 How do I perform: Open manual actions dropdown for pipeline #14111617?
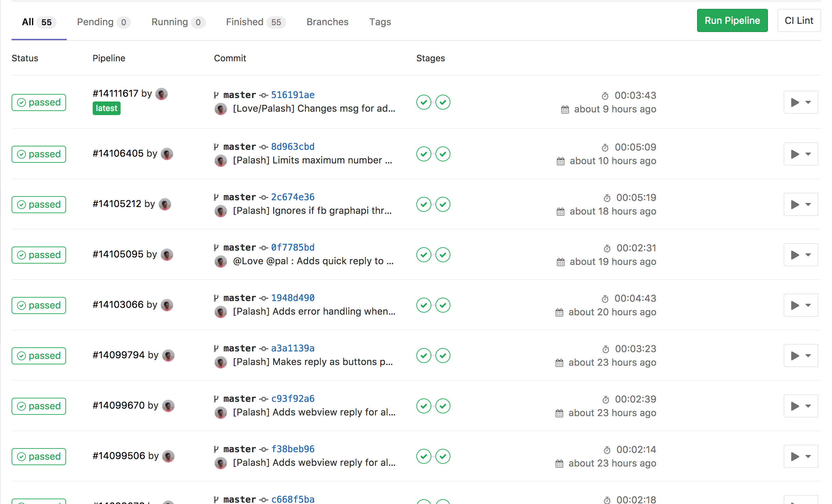(x=800, y=102)
